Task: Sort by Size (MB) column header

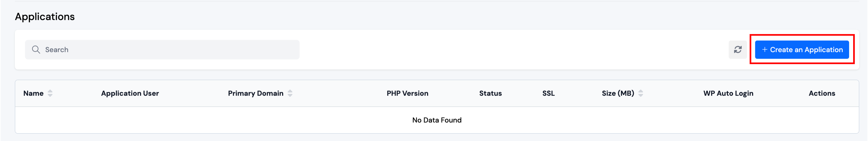Action: pyautogui.click(x=618, y=93)
